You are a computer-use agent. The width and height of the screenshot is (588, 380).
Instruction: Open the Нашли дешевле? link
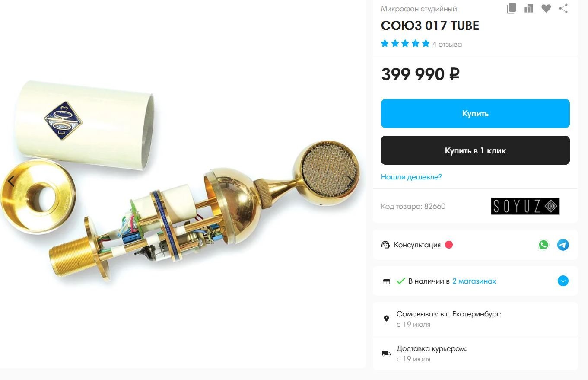pyautogui.click(x=411, y=177)
